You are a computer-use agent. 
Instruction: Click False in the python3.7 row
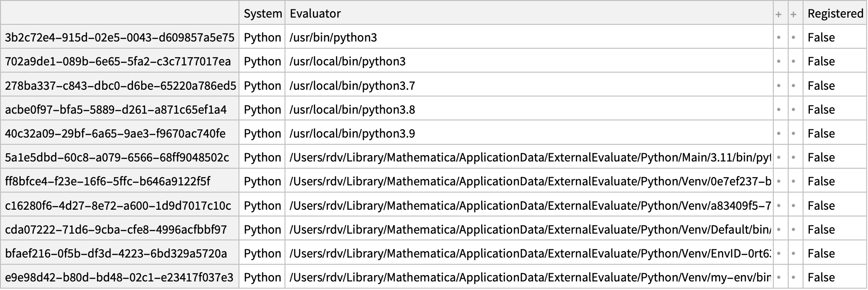pyautogui.click(x=821, y=86)
